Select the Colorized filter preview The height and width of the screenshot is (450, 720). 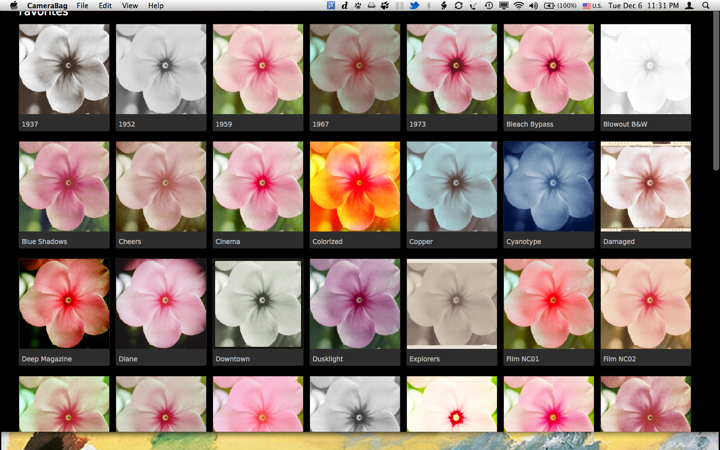(x=355, y=186)
